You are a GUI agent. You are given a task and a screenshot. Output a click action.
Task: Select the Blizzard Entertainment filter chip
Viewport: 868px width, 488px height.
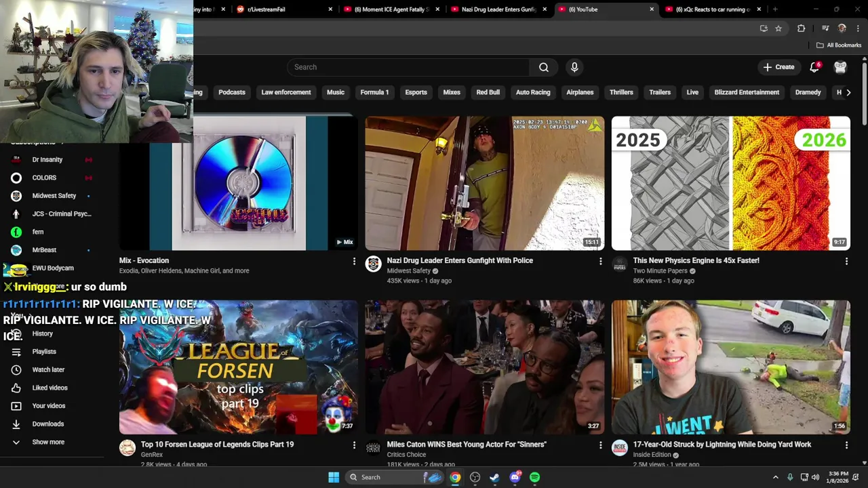point(747,92)
